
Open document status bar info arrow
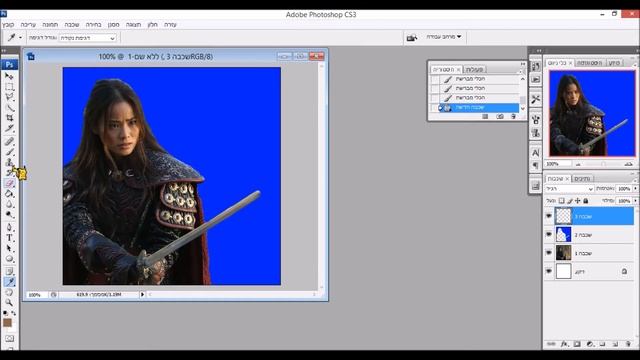142,294
